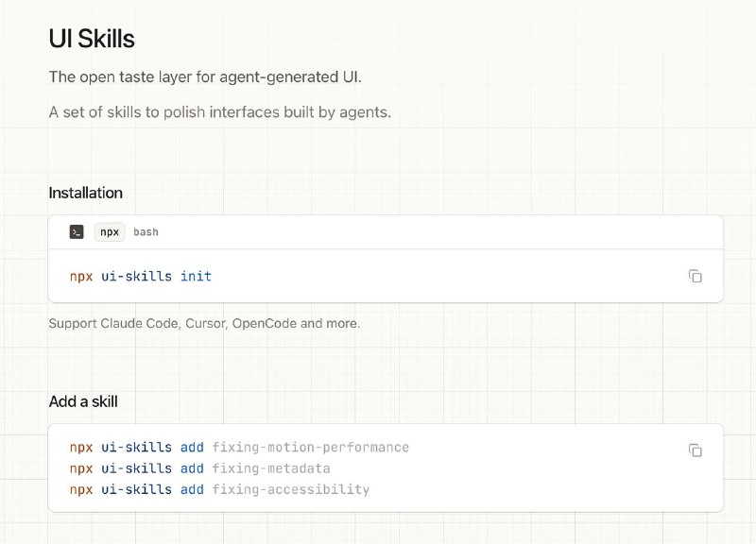Click the terminal icon in the Installation code header
The image size is (756, 544).
coord(77,231)
